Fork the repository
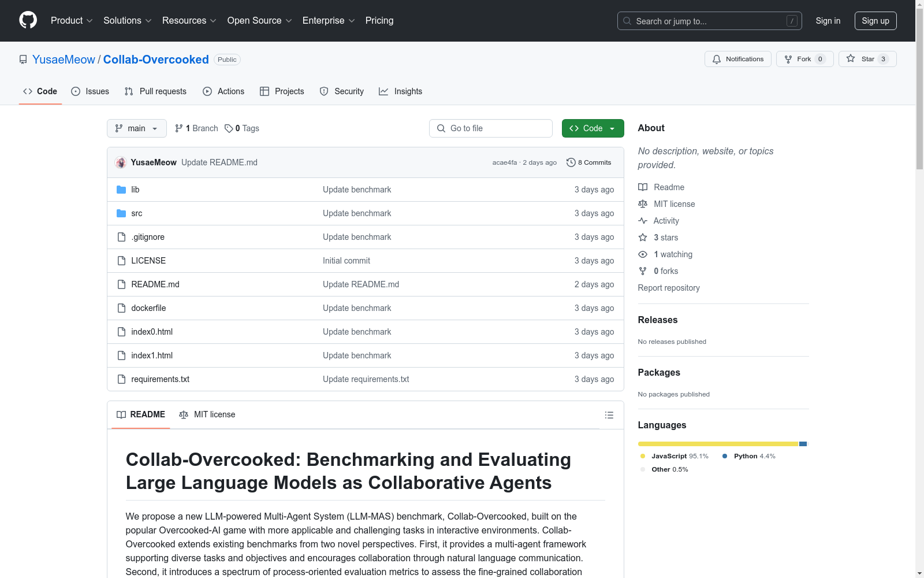924x578 pixels. coord(804,59)
